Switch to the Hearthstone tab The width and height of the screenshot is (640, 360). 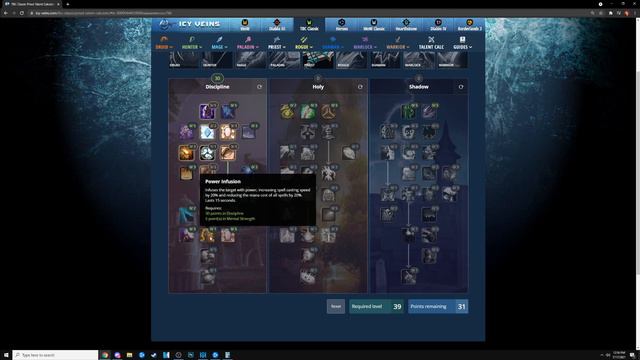tap(406, 24)
